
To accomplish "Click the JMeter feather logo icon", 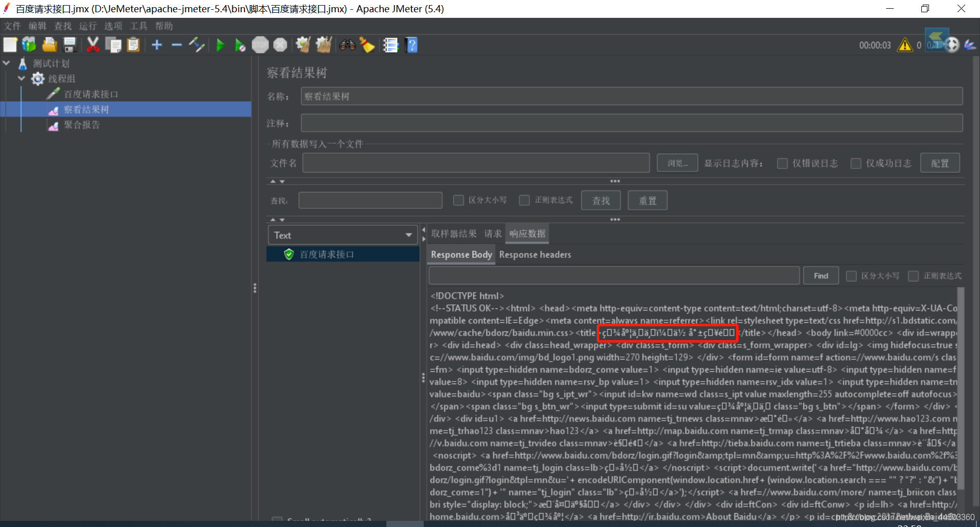I will [x=970, y=45].
